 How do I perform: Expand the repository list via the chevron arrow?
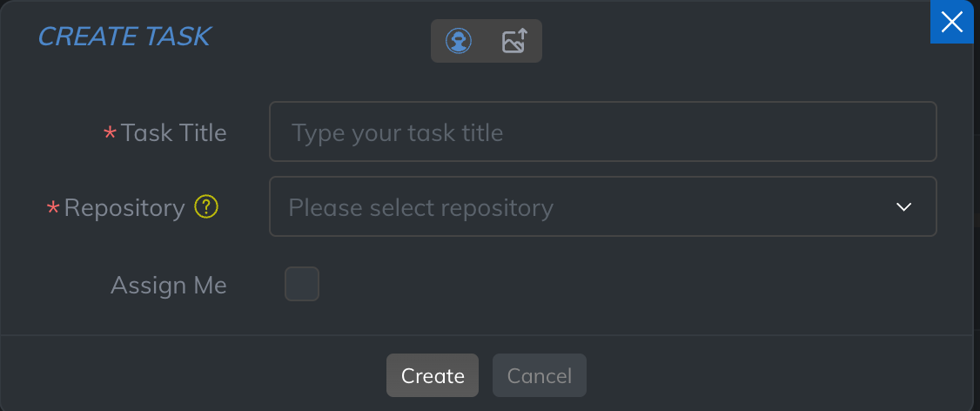(x=903, y=207)
